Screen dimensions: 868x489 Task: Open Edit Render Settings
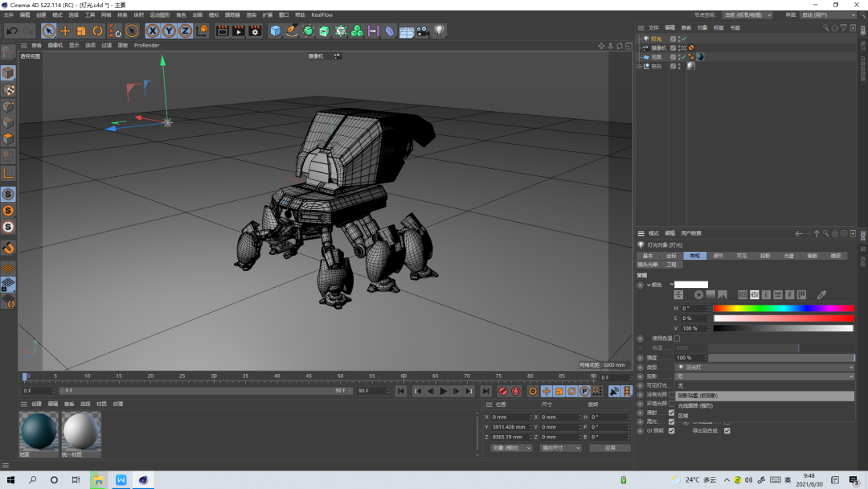click(x=255, y=31)
